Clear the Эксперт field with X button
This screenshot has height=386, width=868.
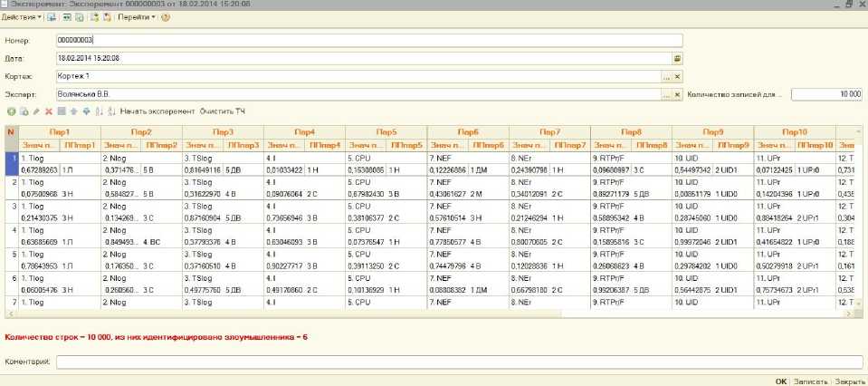[x=677, y=95]
